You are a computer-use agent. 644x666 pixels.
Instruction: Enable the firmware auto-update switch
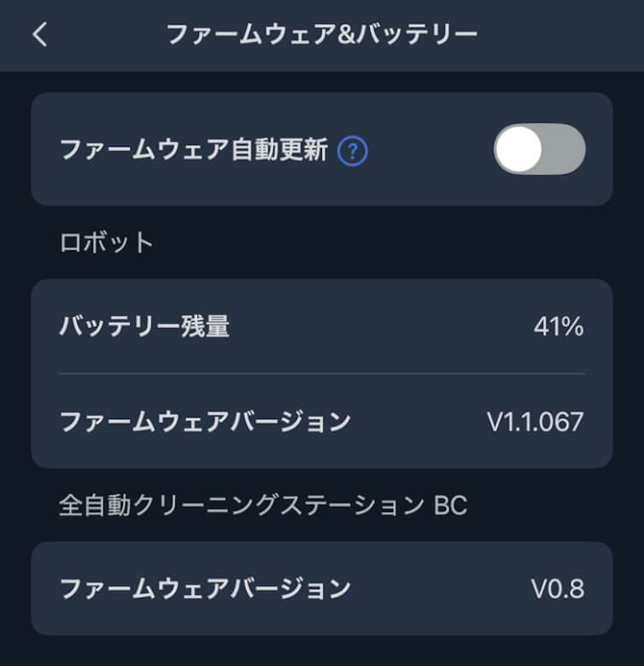[x=539, y=149]
